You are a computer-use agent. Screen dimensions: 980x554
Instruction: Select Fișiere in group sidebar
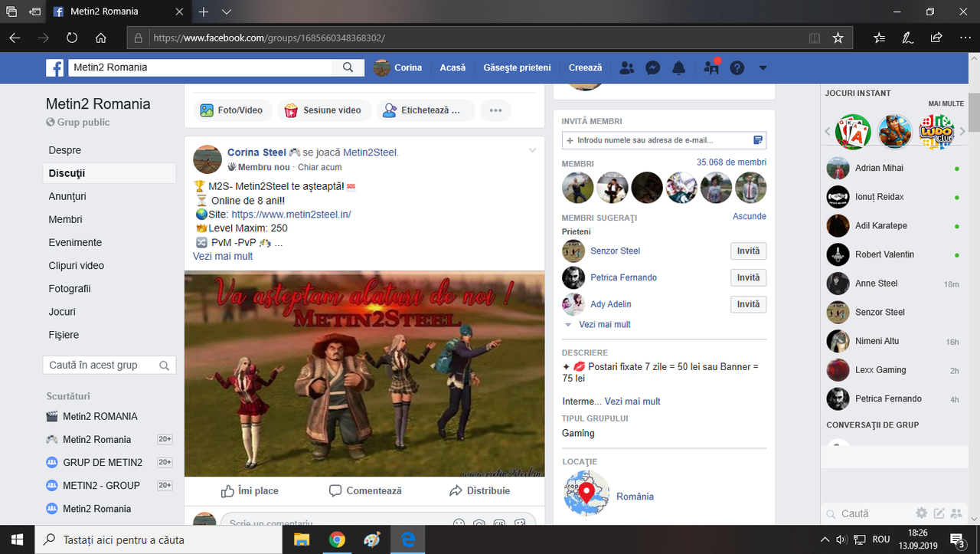tap(64, 335)
